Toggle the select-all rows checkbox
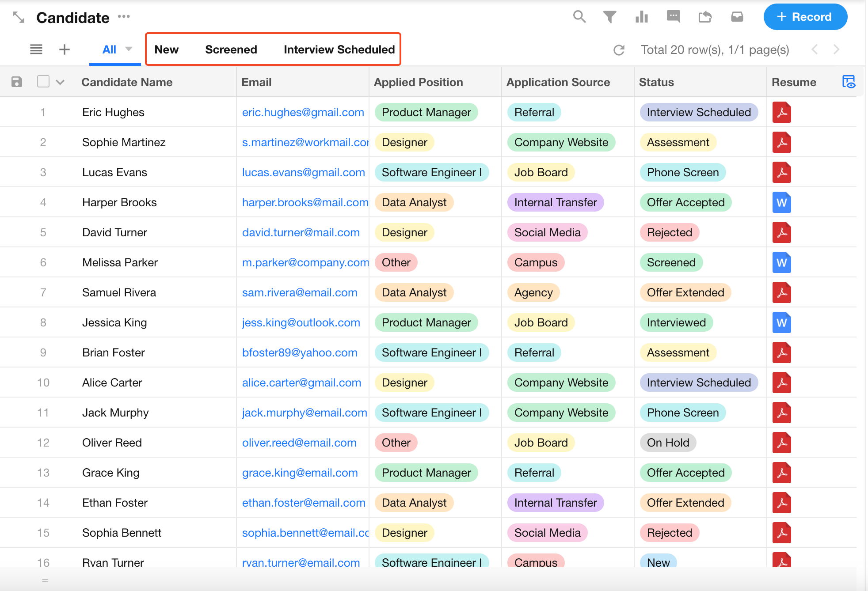The height and width of the screenshot is (591, 868). click(x=43, y=82)
